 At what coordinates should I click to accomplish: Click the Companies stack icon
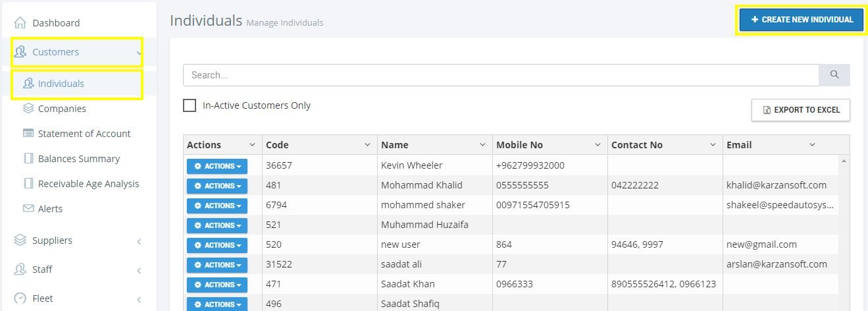(28, 109)
